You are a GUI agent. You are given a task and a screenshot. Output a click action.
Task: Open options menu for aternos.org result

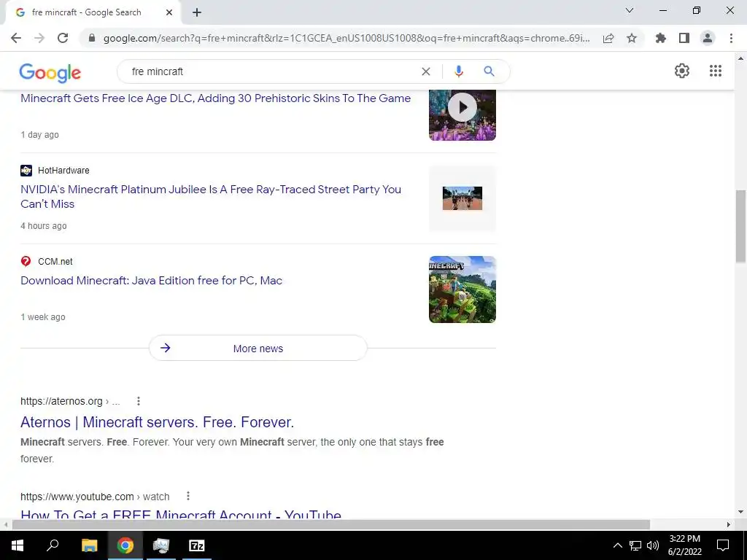138,401
